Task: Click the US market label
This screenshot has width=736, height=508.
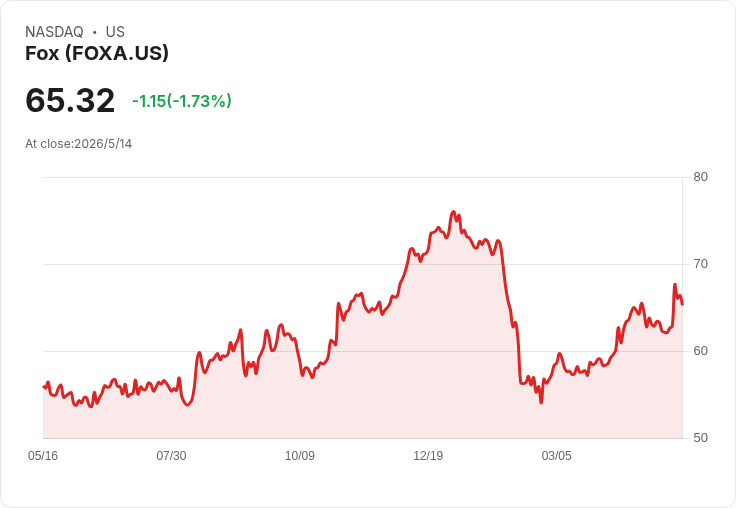Action: pyautogui.click(x=115, y=32)
